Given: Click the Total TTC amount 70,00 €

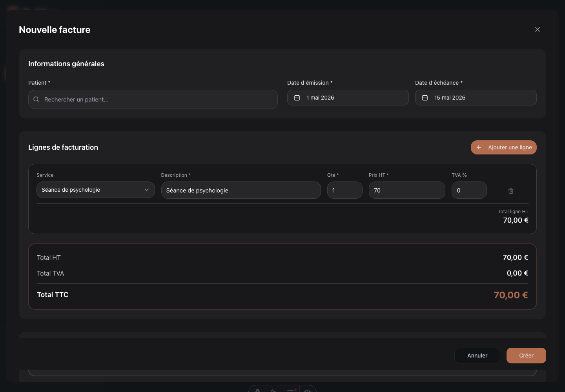Looking at the screenshot, I should (x=511, y=295).
